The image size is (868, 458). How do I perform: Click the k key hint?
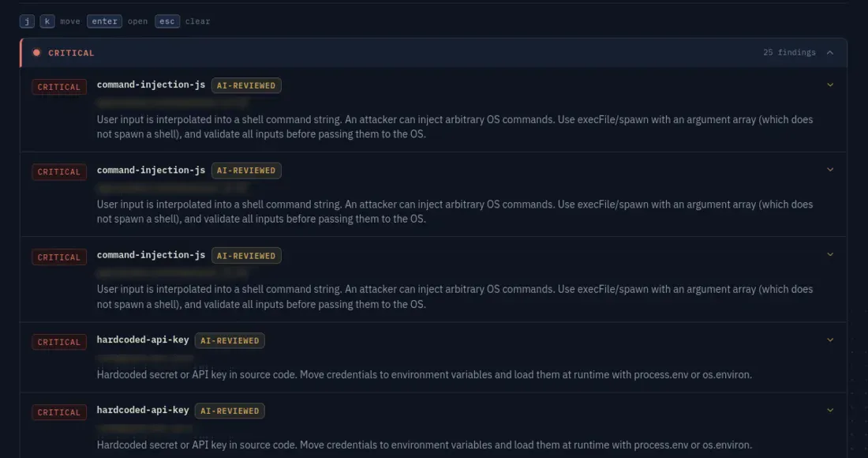(x=47, y=21)
